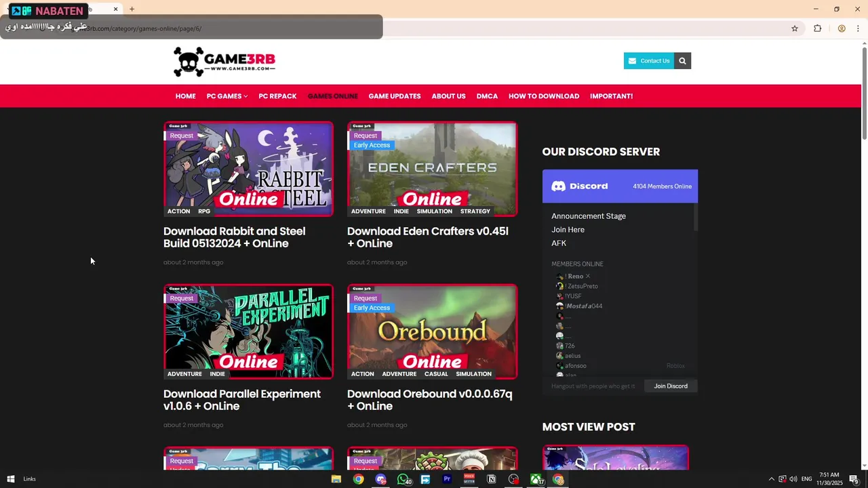Click the Game3rb skull logo
This screenshot has height=488, width=868.
coord(224,62)
